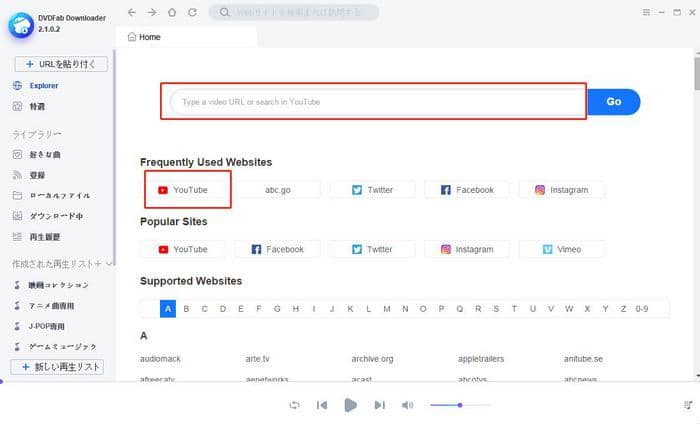Open the arte.tv site link
Image resolution: width=700 pixels, height=424 pixels.
(x=258, y=359)
